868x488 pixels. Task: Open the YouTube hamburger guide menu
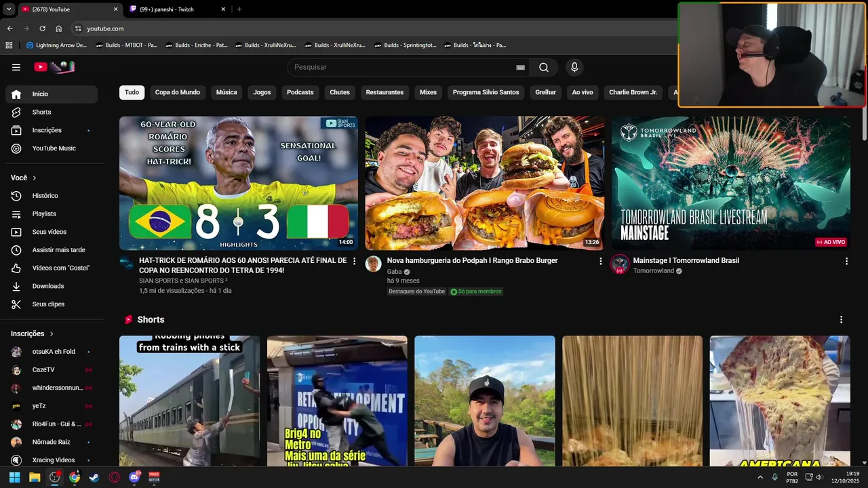[x=16, y=67]
